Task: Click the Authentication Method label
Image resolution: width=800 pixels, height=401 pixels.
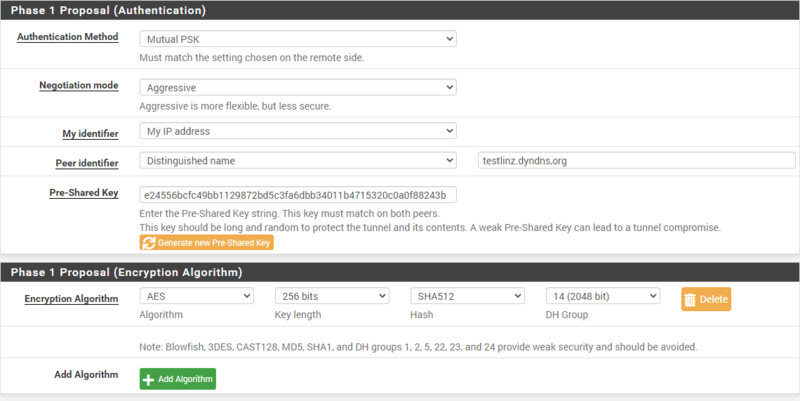Action: 68,37
